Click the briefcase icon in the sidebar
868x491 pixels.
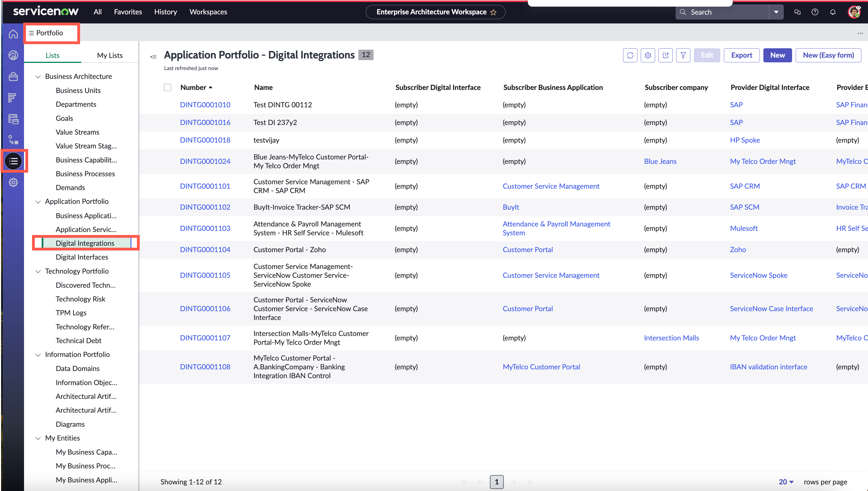(x=13, y=77)
